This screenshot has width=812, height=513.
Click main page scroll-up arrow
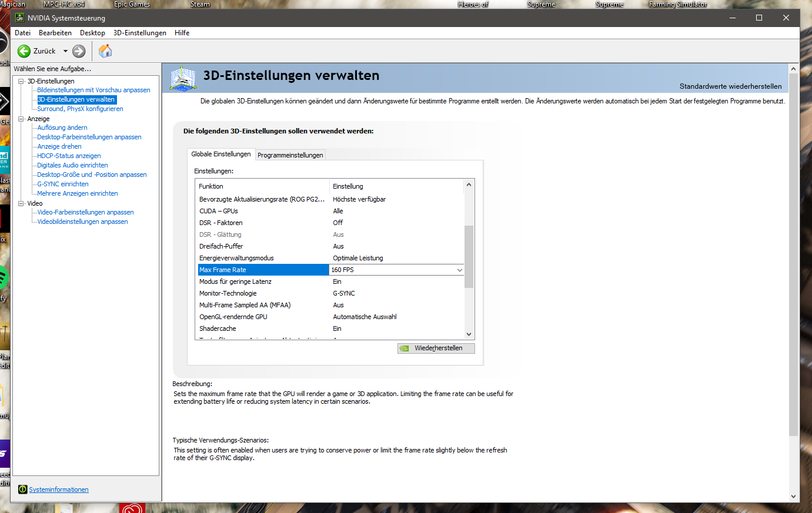coord(793,69)
